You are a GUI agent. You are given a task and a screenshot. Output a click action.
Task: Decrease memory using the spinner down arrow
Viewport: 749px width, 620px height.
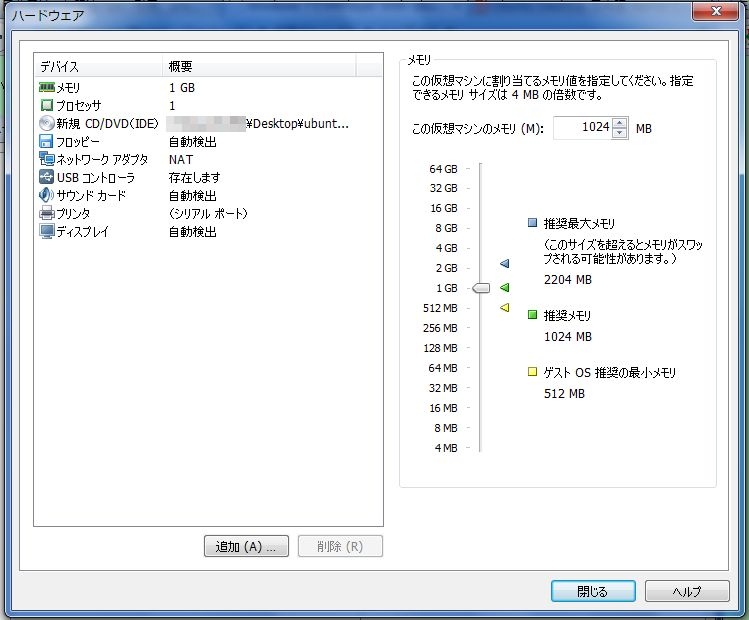point(620,133)
